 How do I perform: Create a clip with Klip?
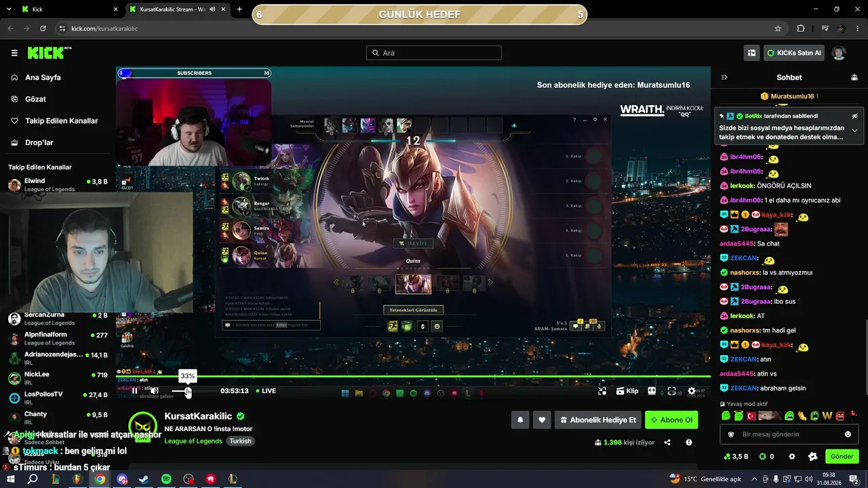point(627,391)
